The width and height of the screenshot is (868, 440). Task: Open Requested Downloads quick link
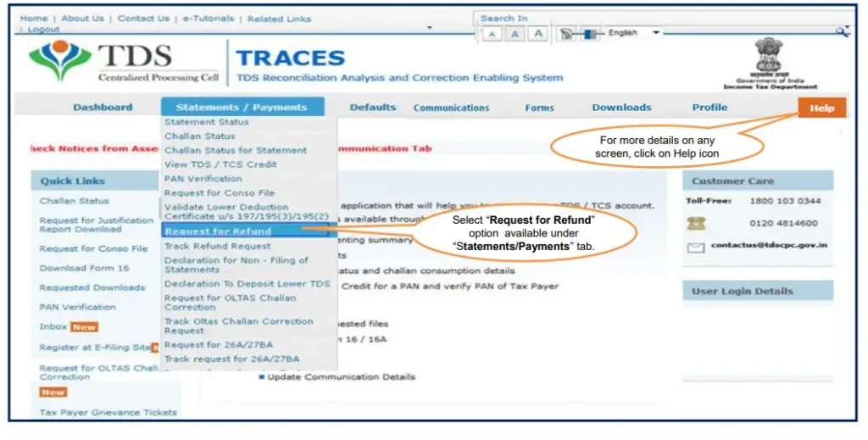[x=92, y=287]
